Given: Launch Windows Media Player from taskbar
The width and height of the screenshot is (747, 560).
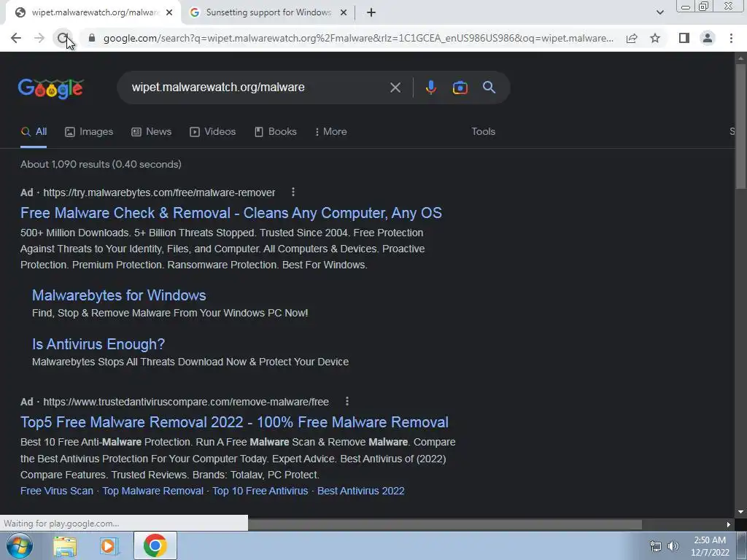Looking at the screenshot, I should pyautogui.click(x=109, y=546).
